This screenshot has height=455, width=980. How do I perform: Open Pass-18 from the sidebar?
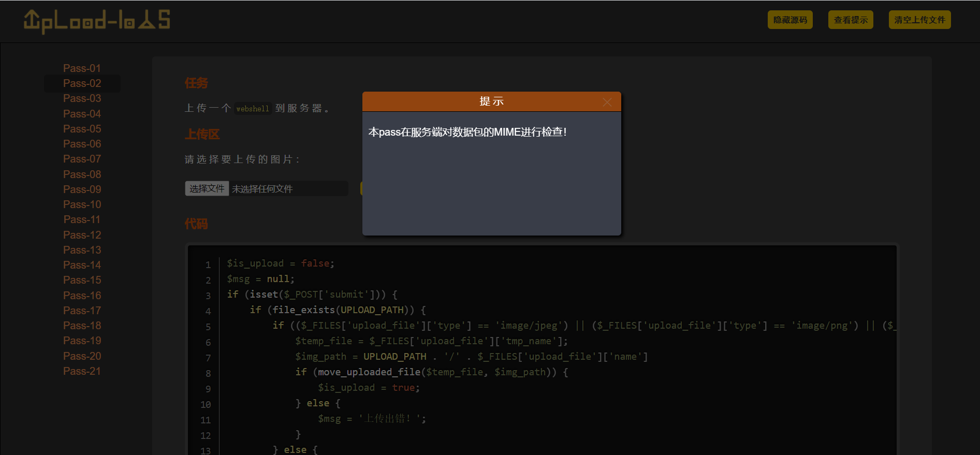coord(82,326)
